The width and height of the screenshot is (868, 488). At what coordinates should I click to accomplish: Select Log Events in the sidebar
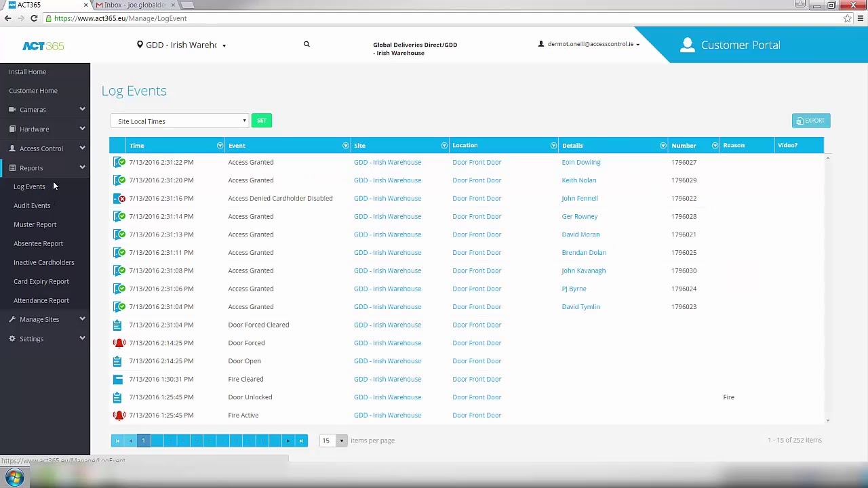click(x=29, y=186)
